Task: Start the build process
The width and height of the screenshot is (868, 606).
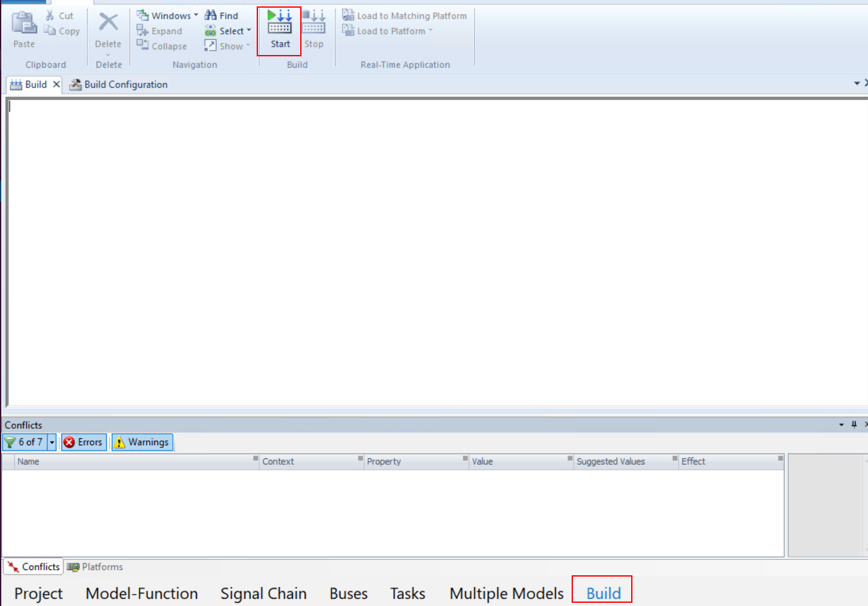Action: pyautogui.click(x=280, y=29)
